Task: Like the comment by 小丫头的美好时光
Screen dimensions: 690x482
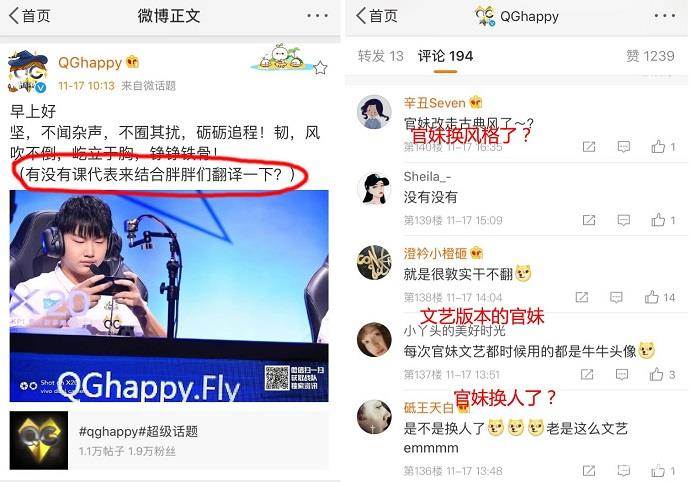Action: point(662,375)
